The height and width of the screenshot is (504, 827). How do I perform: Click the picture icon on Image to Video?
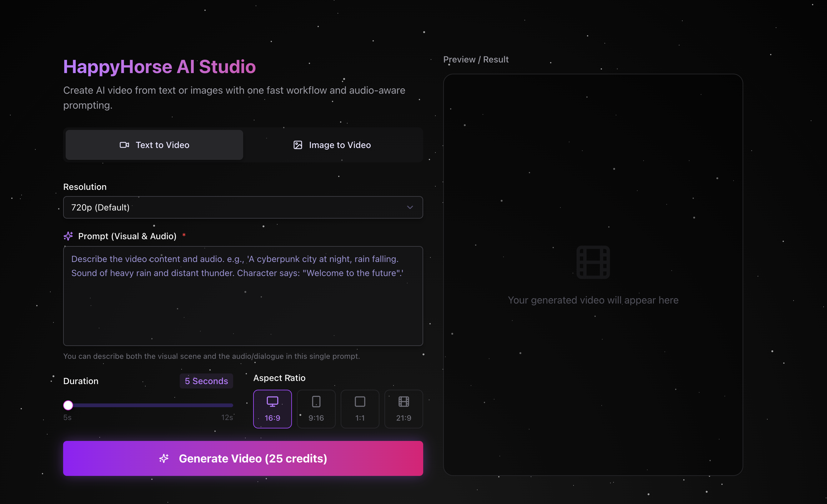pos(298,145)
